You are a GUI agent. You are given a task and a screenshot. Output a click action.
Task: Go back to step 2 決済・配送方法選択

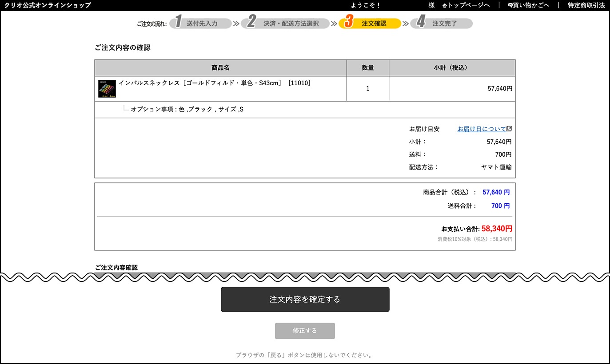pos(285,24)
